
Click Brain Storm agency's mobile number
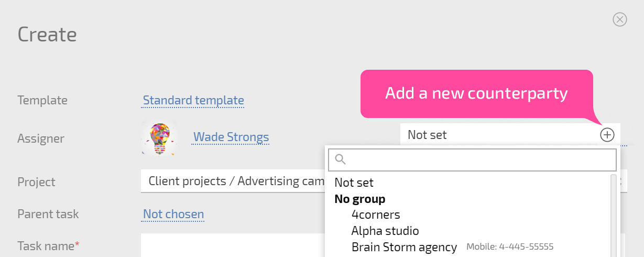click(x=510, y=247)
